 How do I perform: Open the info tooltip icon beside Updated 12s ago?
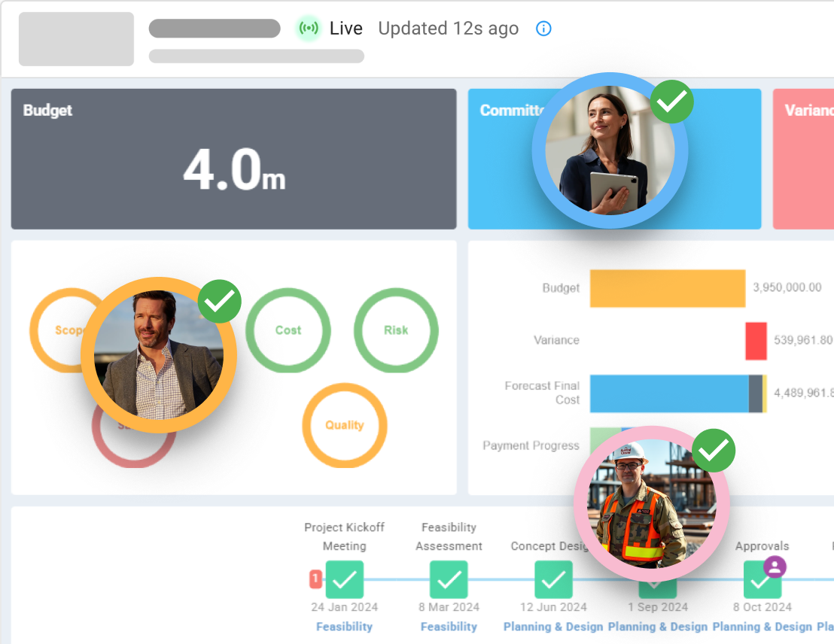[x=543, y=29]
